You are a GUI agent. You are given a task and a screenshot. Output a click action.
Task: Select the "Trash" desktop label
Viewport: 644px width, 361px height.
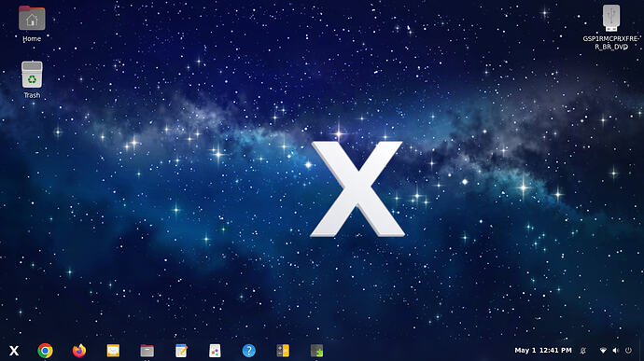32,95
